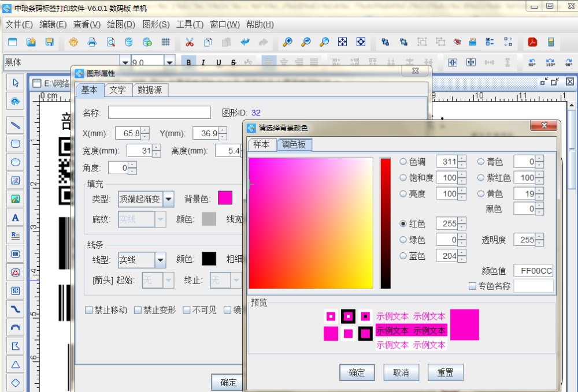
Task: Click the red PDF export icon
Action: (532, 42)
